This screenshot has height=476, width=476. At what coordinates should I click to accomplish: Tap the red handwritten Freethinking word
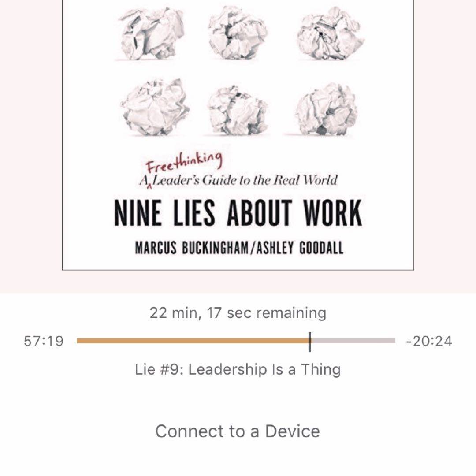pos(184,161)
